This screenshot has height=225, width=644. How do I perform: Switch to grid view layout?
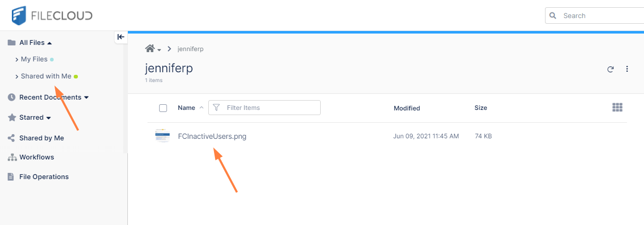pyautogui.click(x=617, y=107)
